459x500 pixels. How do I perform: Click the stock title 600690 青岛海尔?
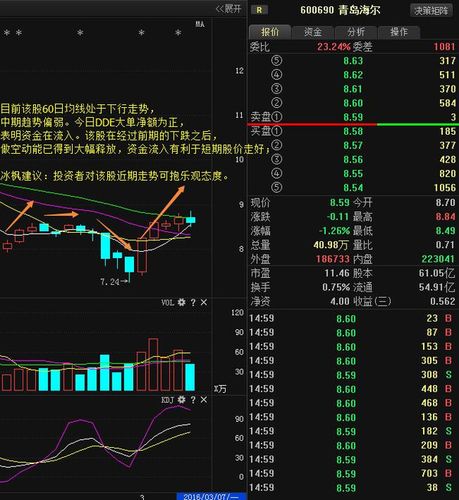click(x=340, y=10)
